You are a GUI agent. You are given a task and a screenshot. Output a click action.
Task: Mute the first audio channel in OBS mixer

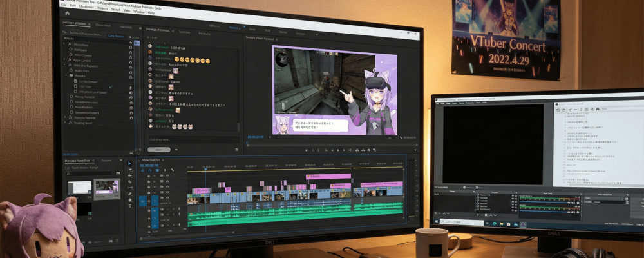pos(573,203)
